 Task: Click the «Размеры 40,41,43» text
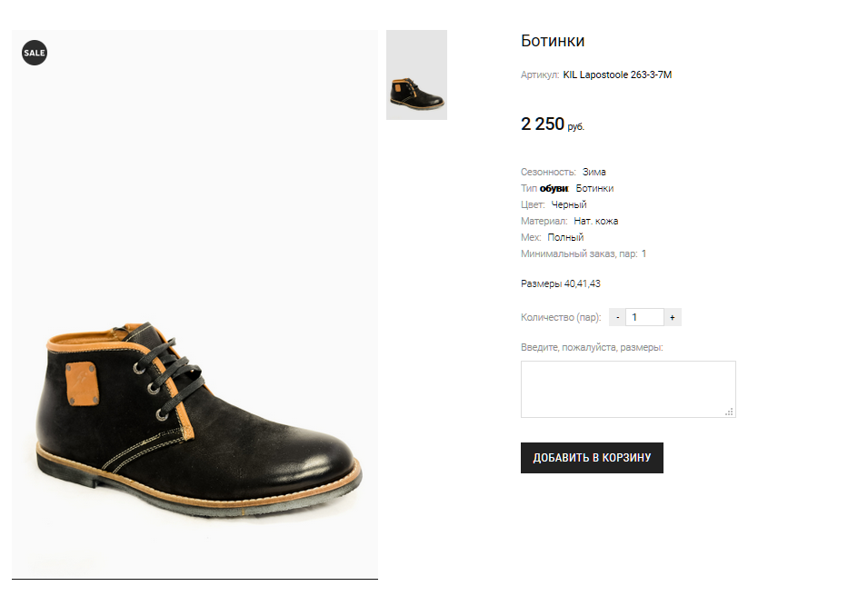[x=560, y=283]
